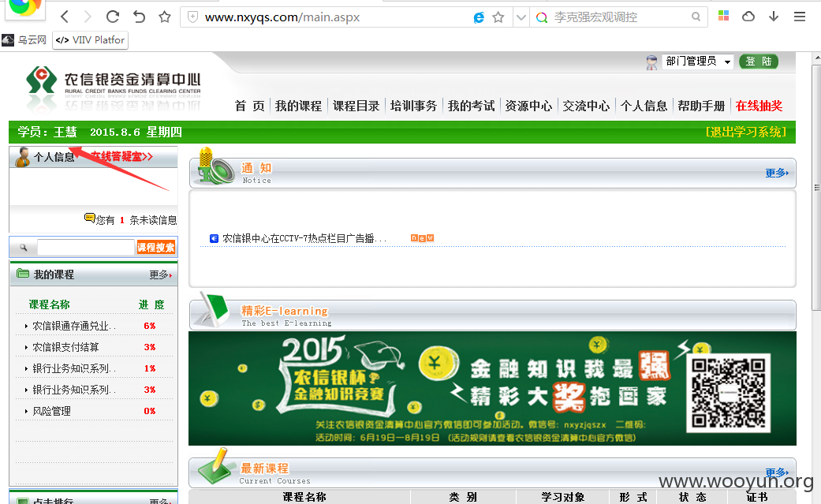Open the 条未读信息 unread messages link
Viewport: 821px width, 504px height.
(x=153, y=220)
